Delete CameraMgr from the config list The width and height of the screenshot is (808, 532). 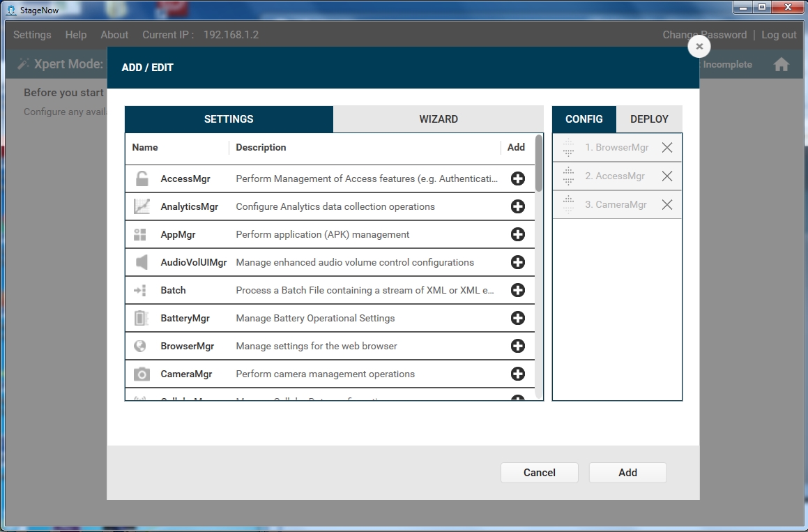pyautogui.click(x=667, y=205)
